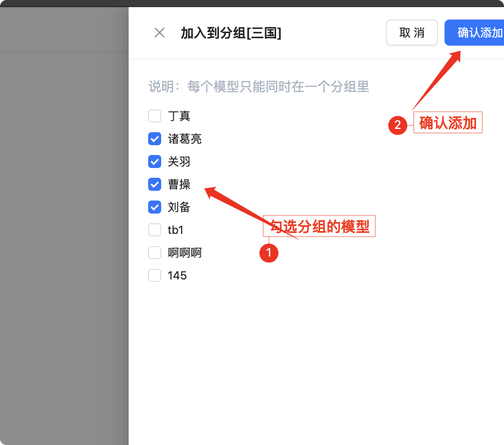Uncheck the 诸葛亮 checkbox
This screenshot has height=445, width=504.
click(155, 139)
